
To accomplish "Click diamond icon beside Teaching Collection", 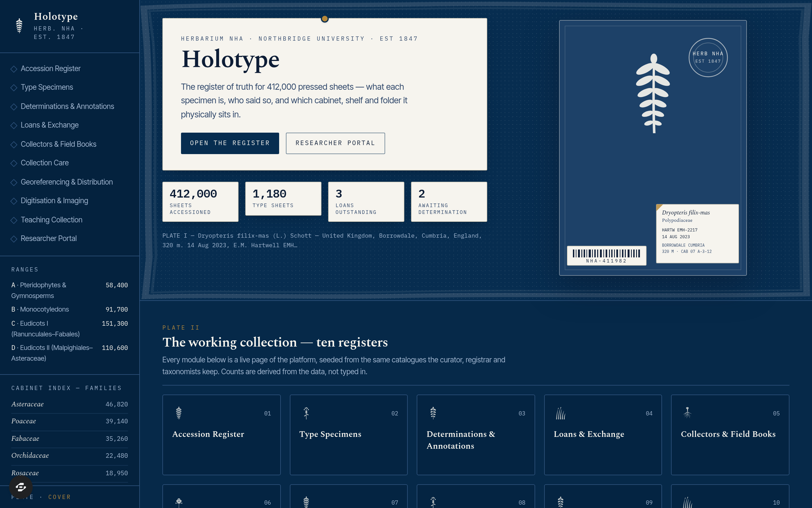I will tap(14, 220).
